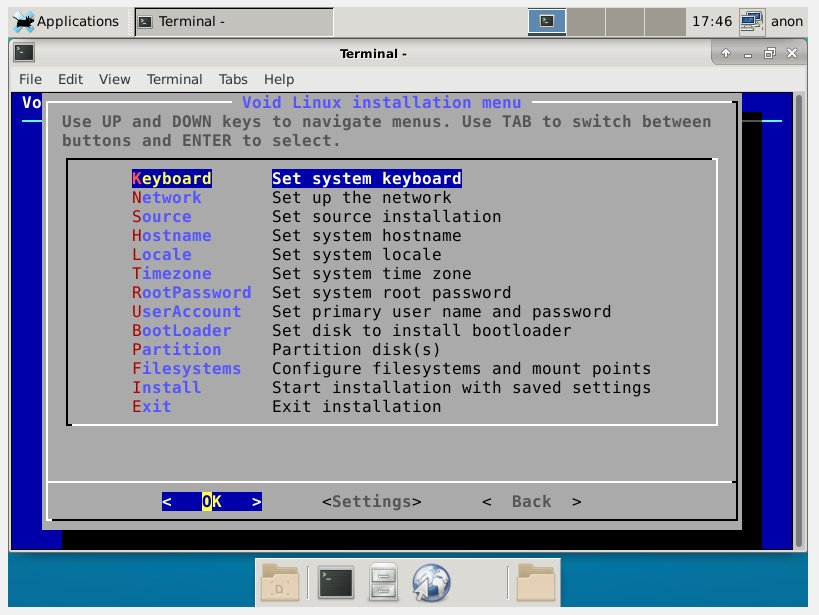The image size is (819, 615).
Task: Launch the terminal emulator from dock
Action: pyautogui.click(x=336, y=583)
